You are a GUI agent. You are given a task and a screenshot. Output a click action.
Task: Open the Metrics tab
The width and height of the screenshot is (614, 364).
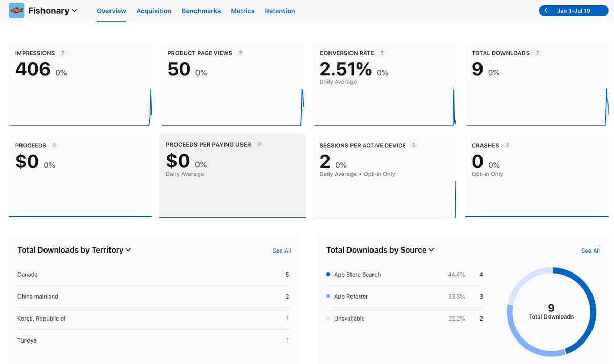click(243, 11)
